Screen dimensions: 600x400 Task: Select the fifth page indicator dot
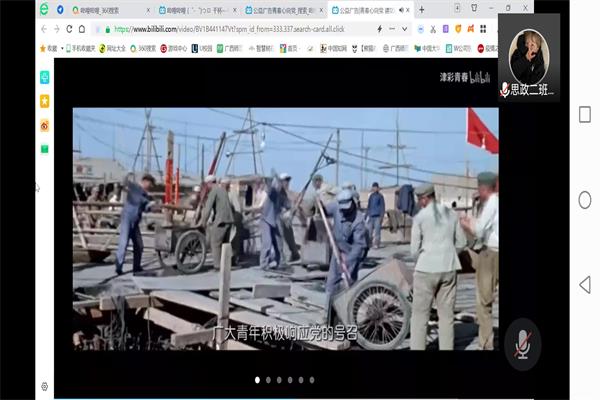point(301,380)
